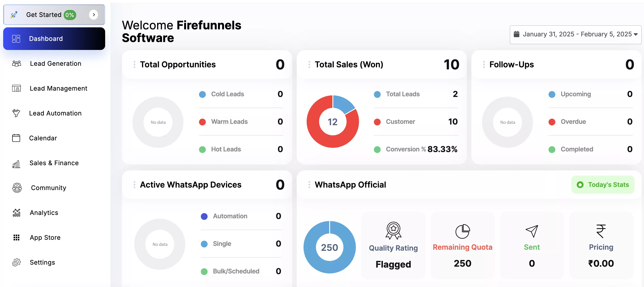The height and width of the screenshot is (287, 644).
Task: Click the Analytics bar graph icon
Action: click(x=16, y=213)
